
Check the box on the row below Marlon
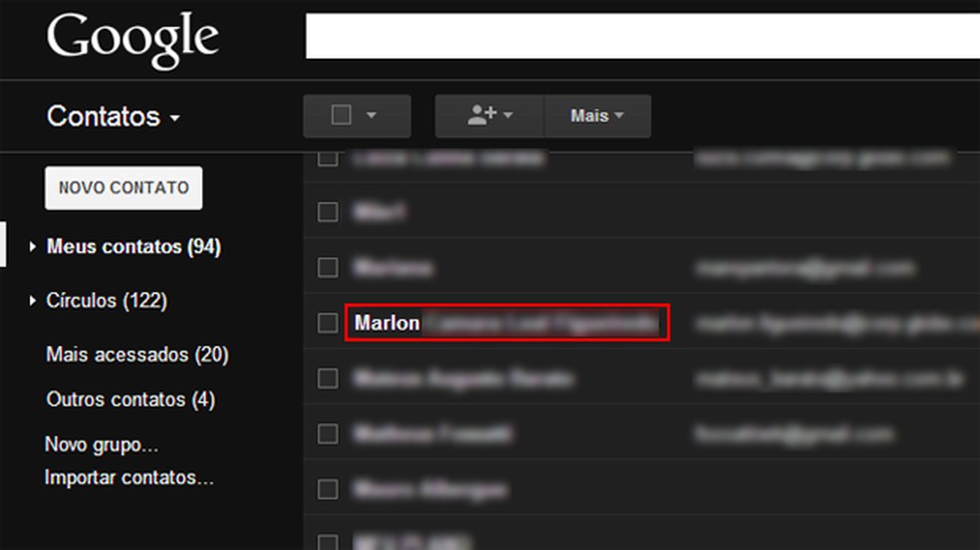tap(328, 379)
